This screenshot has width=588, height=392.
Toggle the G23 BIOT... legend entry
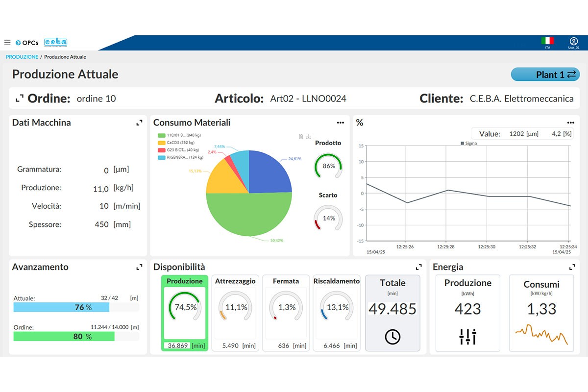click(178, 150)
